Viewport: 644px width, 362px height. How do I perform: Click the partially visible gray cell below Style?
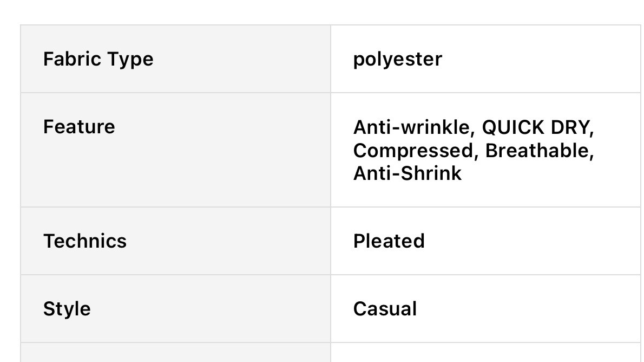(x=175, y=353)
